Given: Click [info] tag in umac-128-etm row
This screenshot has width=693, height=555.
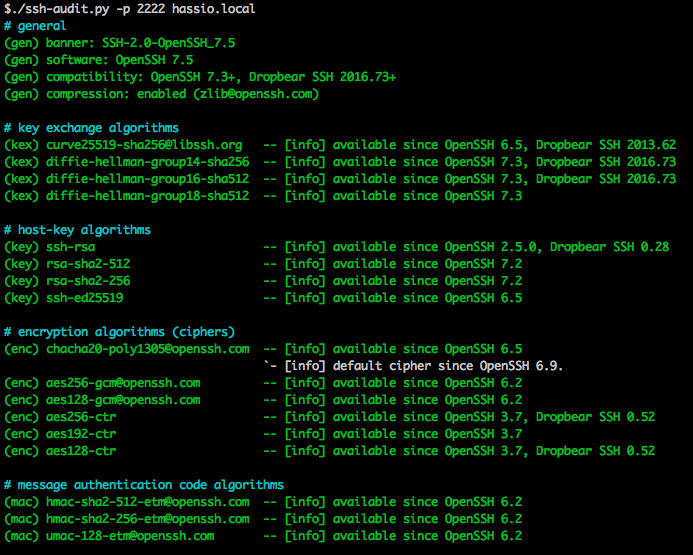Looking at the screenshot, I should pyautogui.click(x=305, y=536).
